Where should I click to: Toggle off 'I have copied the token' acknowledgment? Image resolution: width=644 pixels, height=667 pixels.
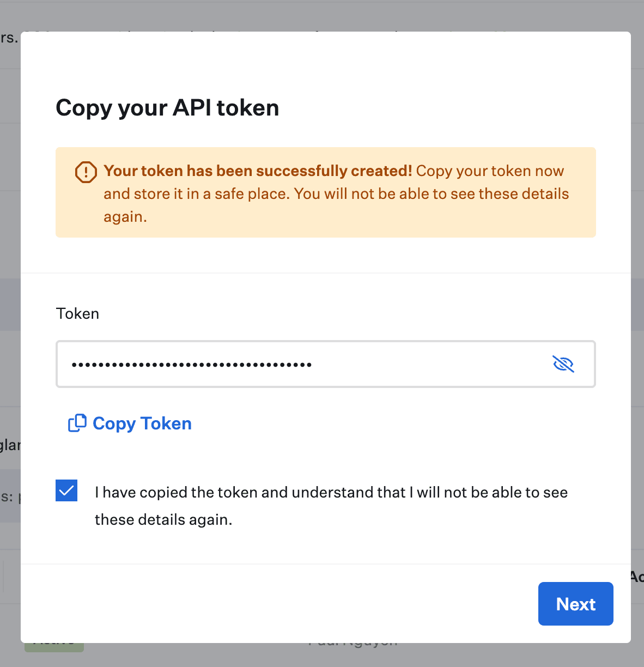click(x=66, y=490)
